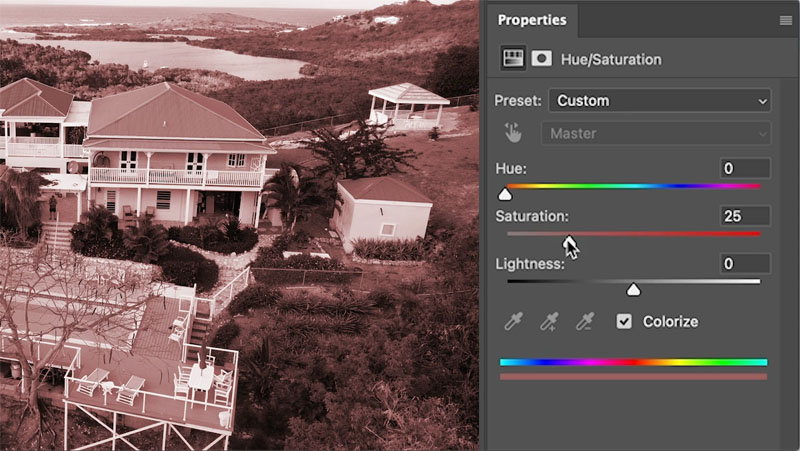
Task: Click the Hue slider handle
Action: [x=505, y=194]
